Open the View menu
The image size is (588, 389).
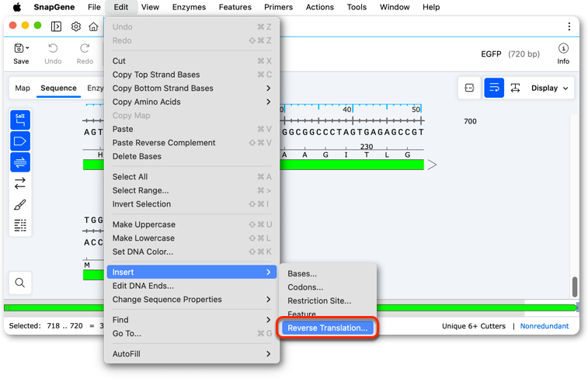(150, 7)
